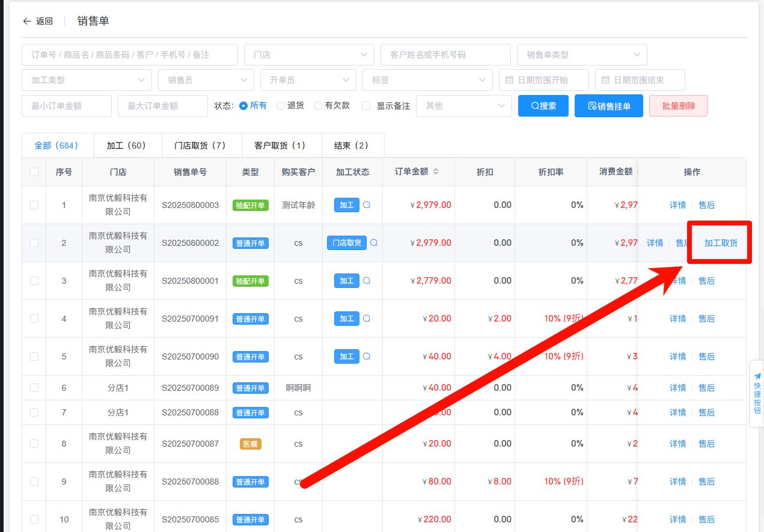Click the 日期范围开始 date field
This screenshot has width=764, height=532.
pos(543,80)
